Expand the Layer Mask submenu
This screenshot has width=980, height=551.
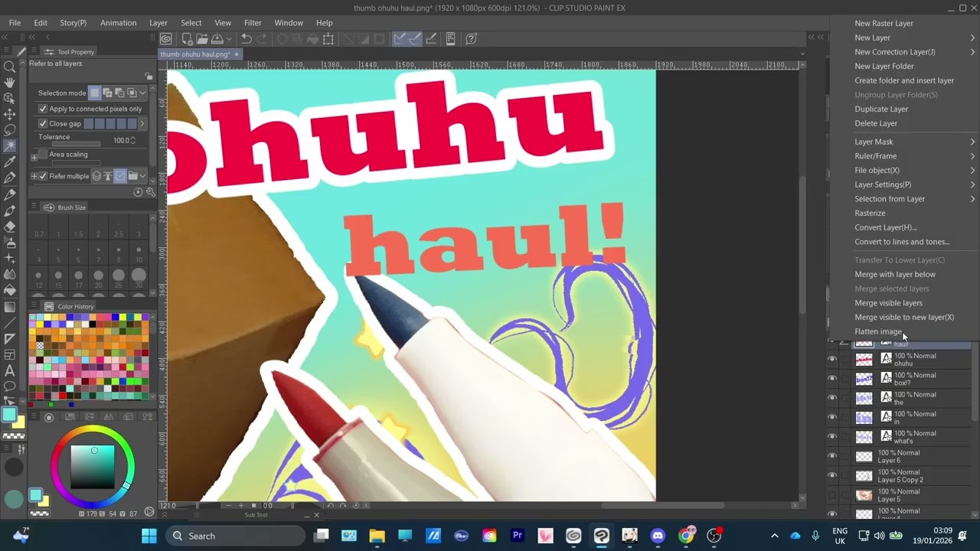(914, 142)
